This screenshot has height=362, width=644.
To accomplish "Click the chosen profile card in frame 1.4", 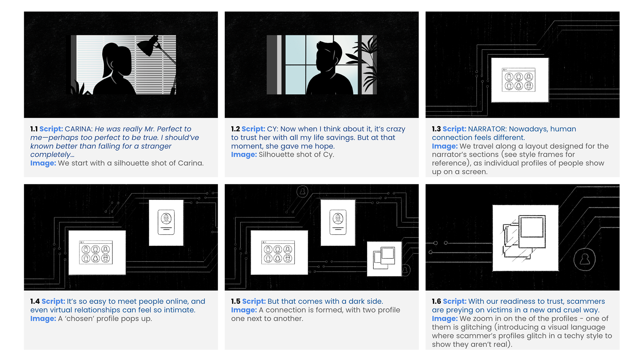I will click(166, 223).
